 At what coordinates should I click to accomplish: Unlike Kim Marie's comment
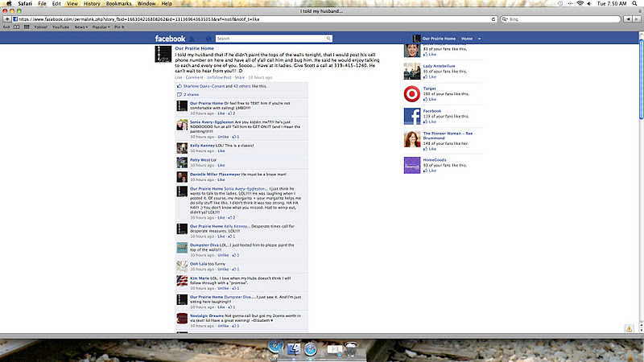(223, 289)
